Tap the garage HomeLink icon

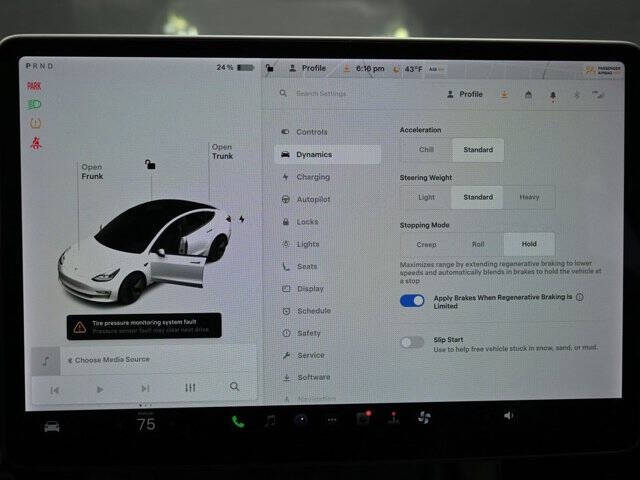click(528, 95)
